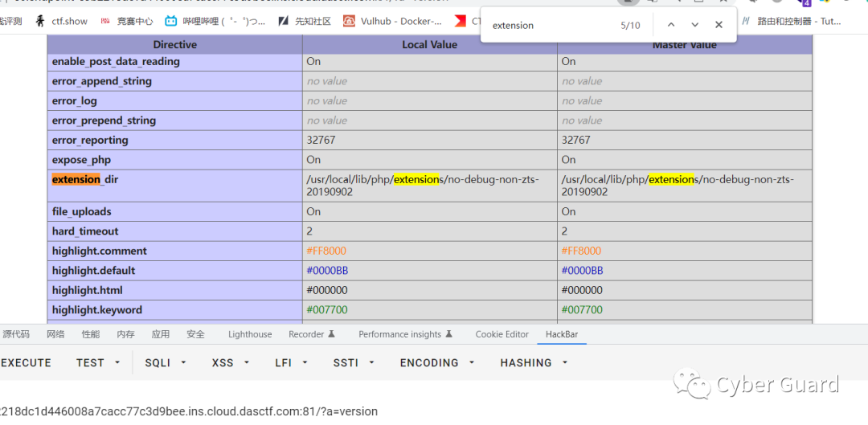This screenshot has width=868, height=425.
Task: Select the highlight.html directive
Action: pos(175,291)
